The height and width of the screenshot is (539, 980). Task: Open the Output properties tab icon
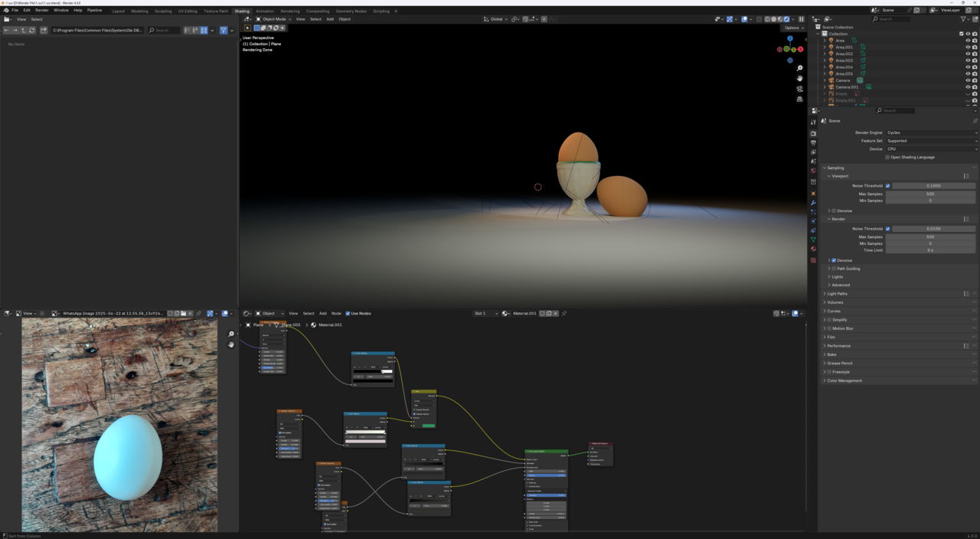tap(813, 143)
